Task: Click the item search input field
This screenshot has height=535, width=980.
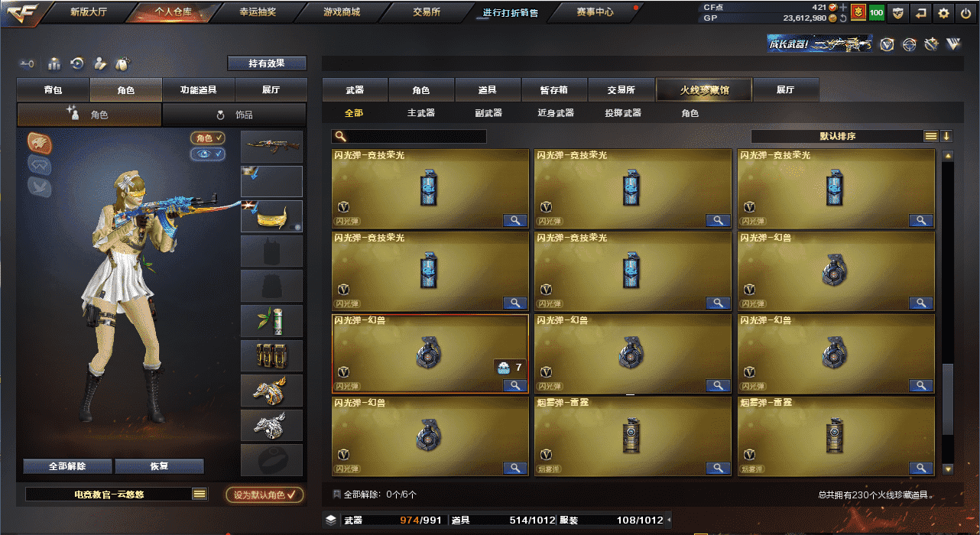Action: tap(409, 136)
